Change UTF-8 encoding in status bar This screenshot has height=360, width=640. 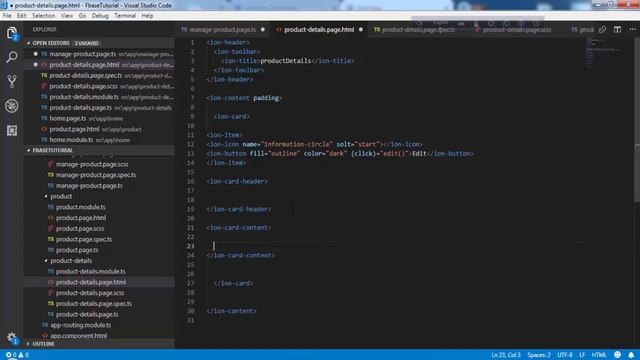(x=565, y=355)
